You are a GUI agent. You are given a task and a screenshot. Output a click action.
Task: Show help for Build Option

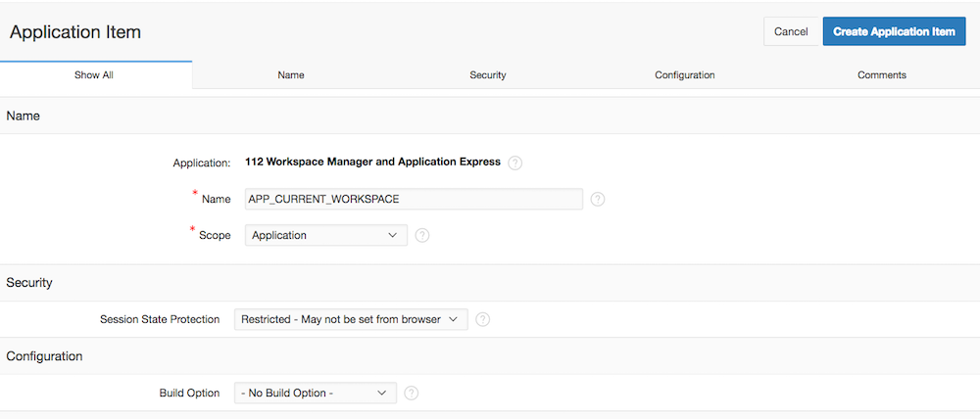[411, 393]
